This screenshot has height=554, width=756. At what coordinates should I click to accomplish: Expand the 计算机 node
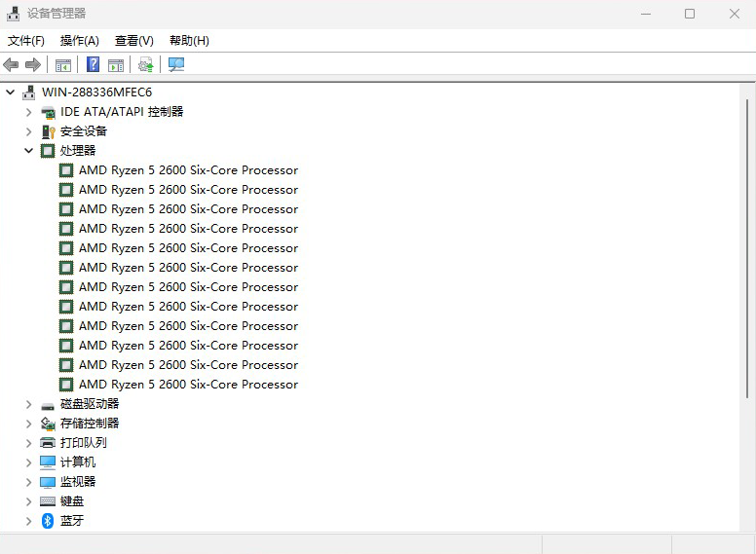(x=29, y=462)
